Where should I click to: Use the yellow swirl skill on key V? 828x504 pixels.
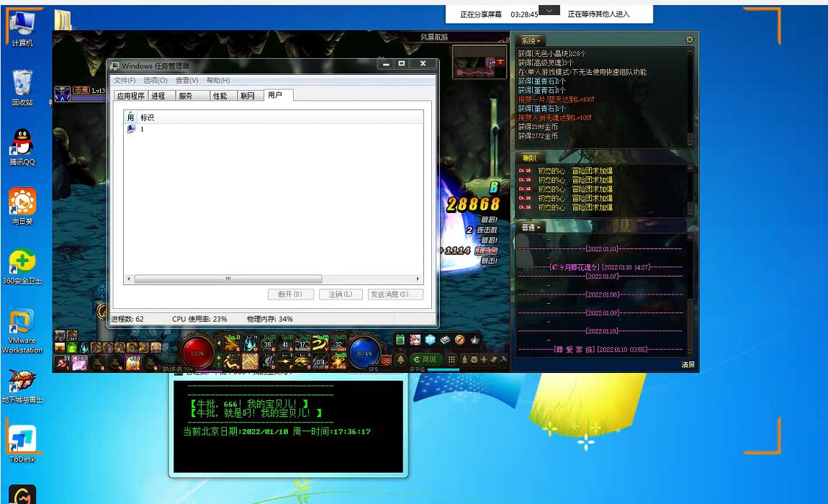point(321,343)
